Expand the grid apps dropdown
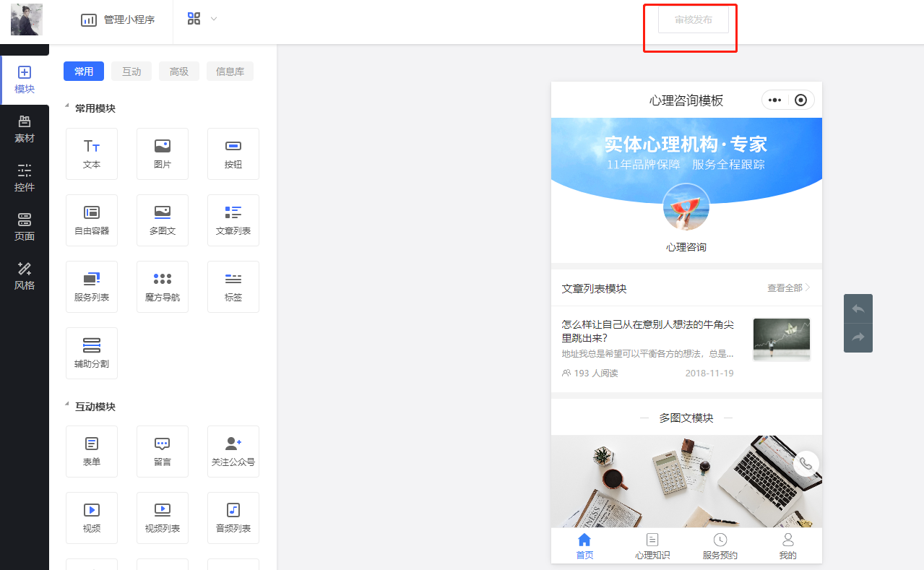The height and width of the screenshot is (570, 924). pyautogui.click(x=202, y=19)
